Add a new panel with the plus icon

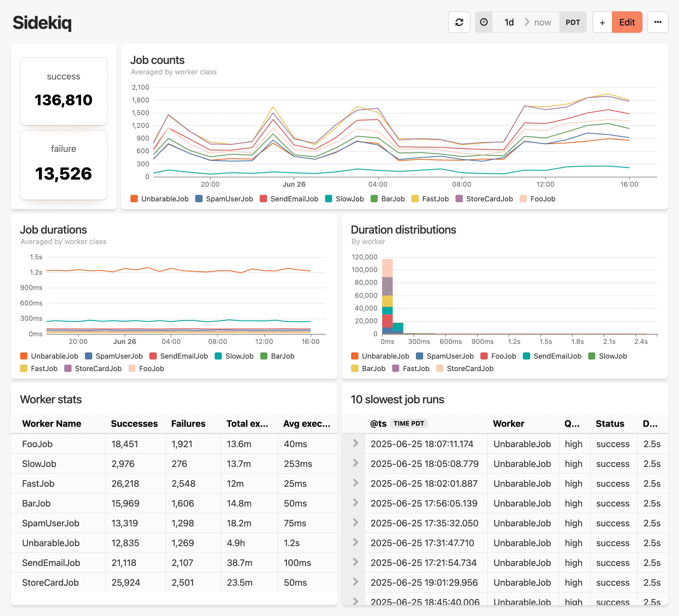[x=603, y=22]
